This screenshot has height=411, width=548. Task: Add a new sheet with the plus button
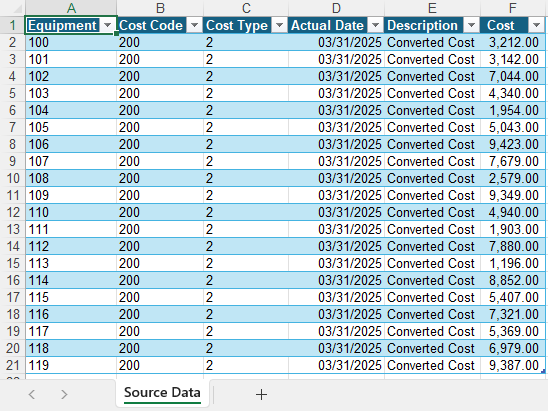(x=261, y=394)
